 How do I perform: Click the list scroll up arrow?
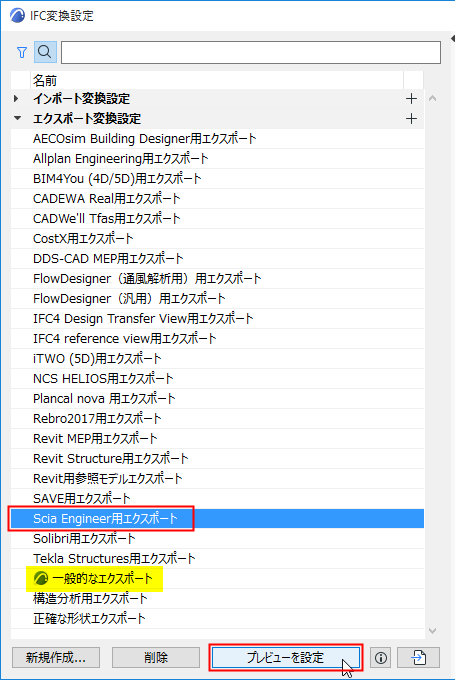[432, 98]
